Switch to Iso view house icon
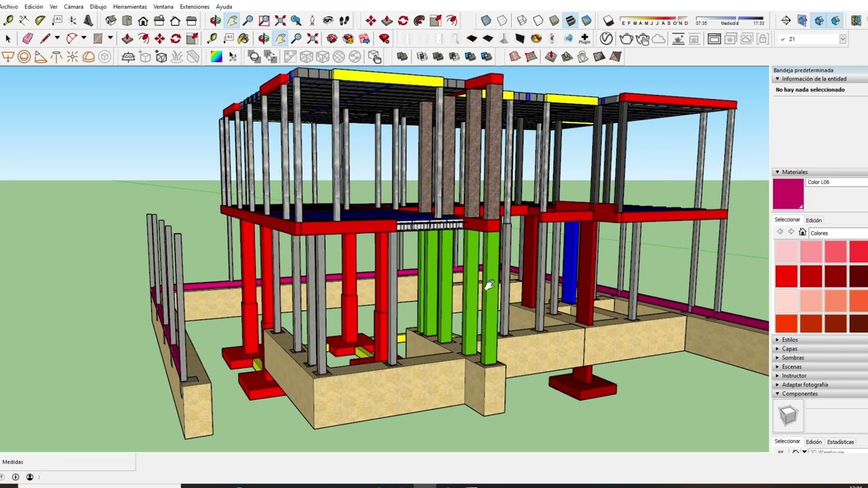 (x=111, y=21)
